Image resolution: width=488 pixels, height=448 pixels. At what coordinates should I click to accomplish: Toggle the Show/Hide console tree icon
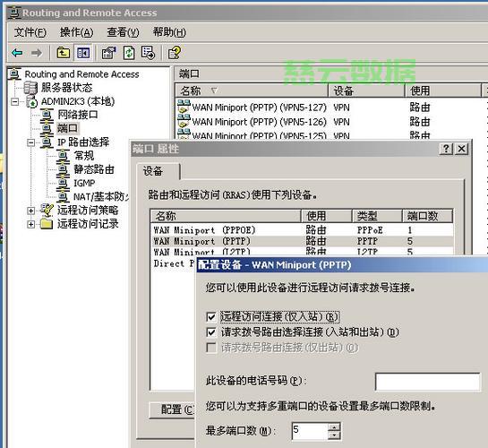point(83,53)
